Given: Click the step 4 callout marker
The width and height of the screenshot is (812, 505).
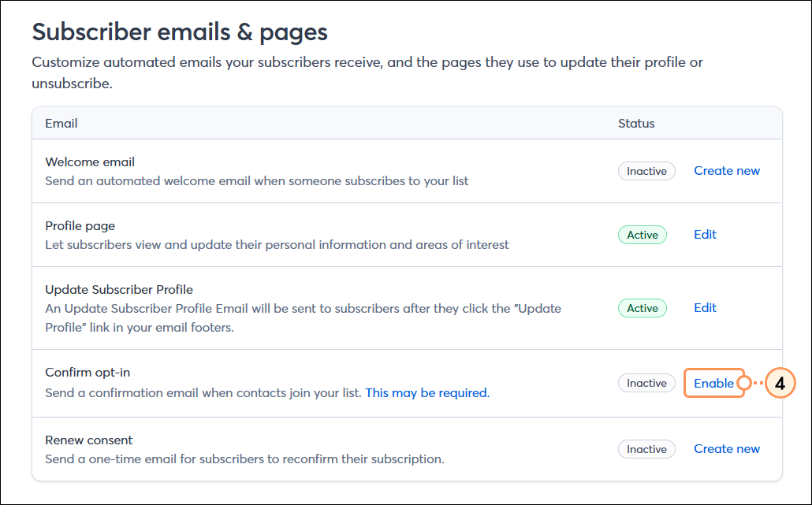Looking at the screenshot, I should tap(779, 383).
